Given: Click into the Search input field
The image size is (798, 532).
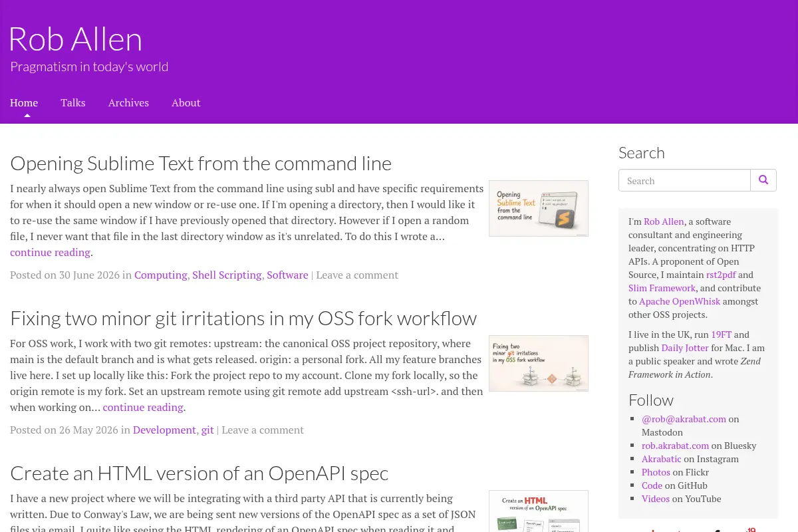Looking at the screenshot, I should [x=684, y=180].
